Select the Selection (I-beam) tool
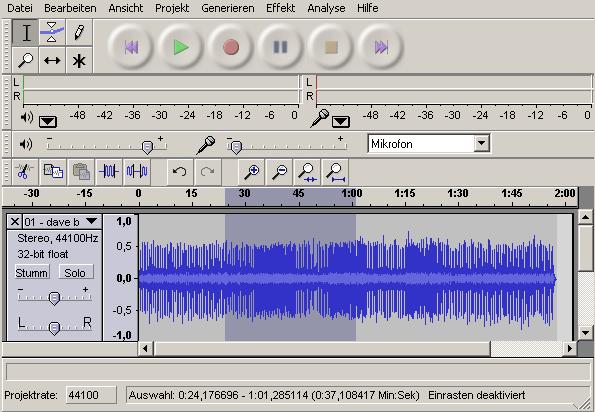This screenshot has height=412, width=595. pos(25,33)
